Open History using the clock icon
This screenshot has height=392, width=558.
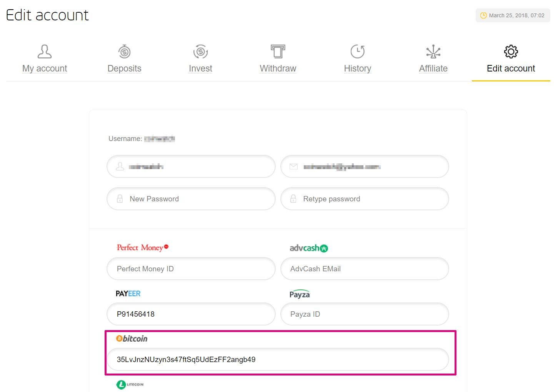(x=357, y=51)
